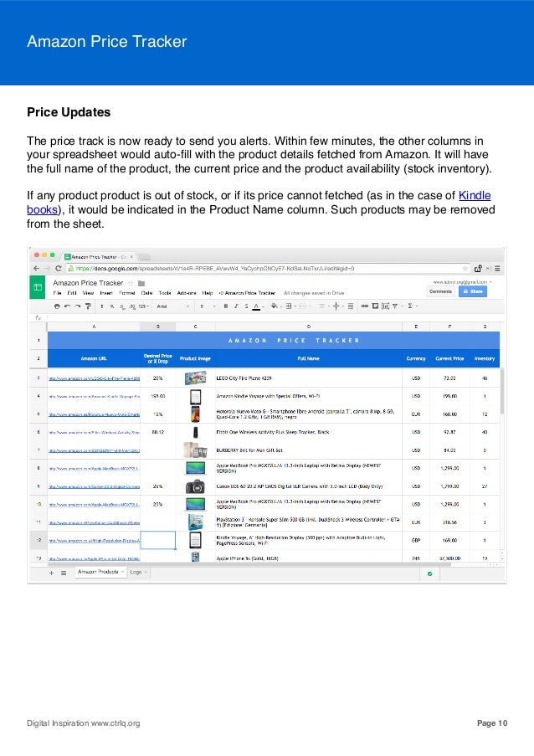Open the Arial font dropdown
Screen dimensions: 534x756
pos(172,306)
